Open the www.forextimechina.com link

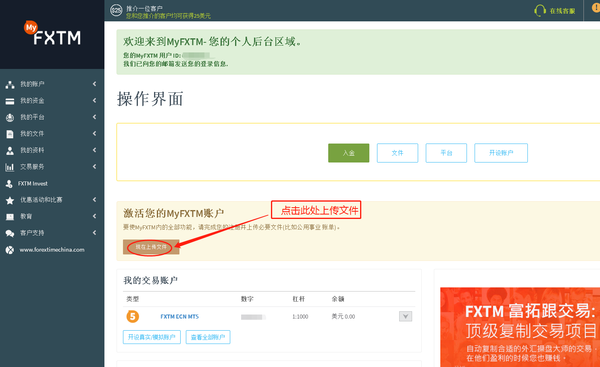(52, 250)
